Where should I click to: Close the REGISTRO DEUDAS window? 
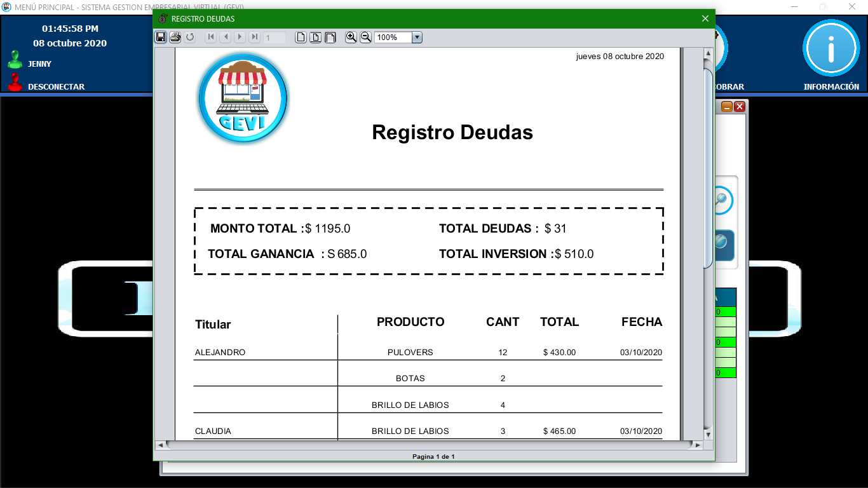[x=705, y=18]
